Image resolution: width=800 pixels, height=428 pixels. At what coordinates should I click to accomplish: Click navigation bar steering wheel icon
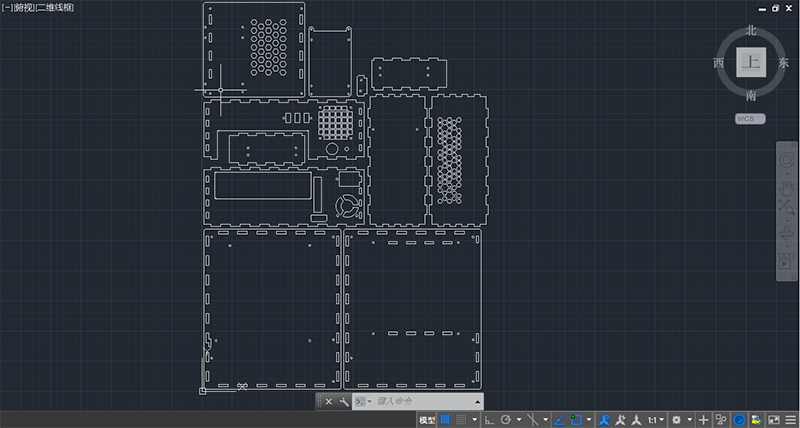tap(787, 161)
